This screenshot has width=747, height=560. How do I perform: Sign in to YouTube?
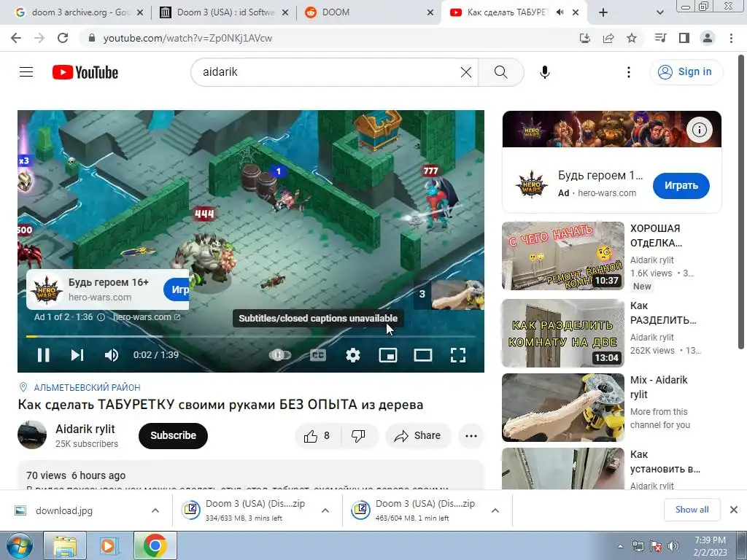point(686,72)
